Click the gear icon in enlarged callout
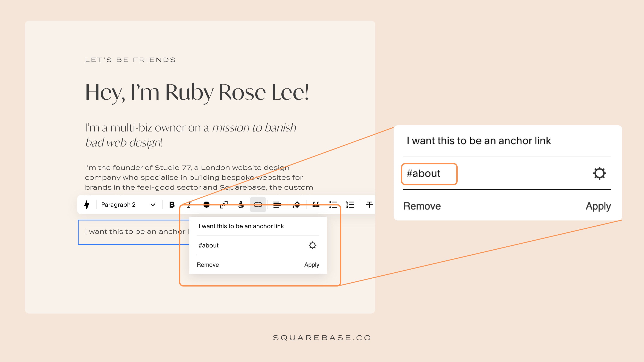The height and width of the screenshot is (362, 644). click(x=599, y=173)
